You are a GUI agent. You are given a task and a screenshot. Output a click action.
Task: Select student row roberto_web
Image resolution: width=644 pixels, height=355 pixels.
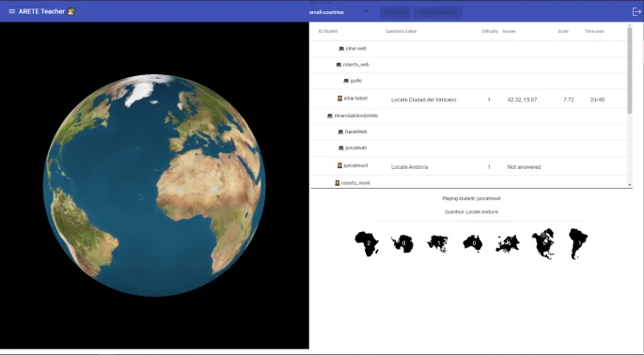(x=469, y=65)
